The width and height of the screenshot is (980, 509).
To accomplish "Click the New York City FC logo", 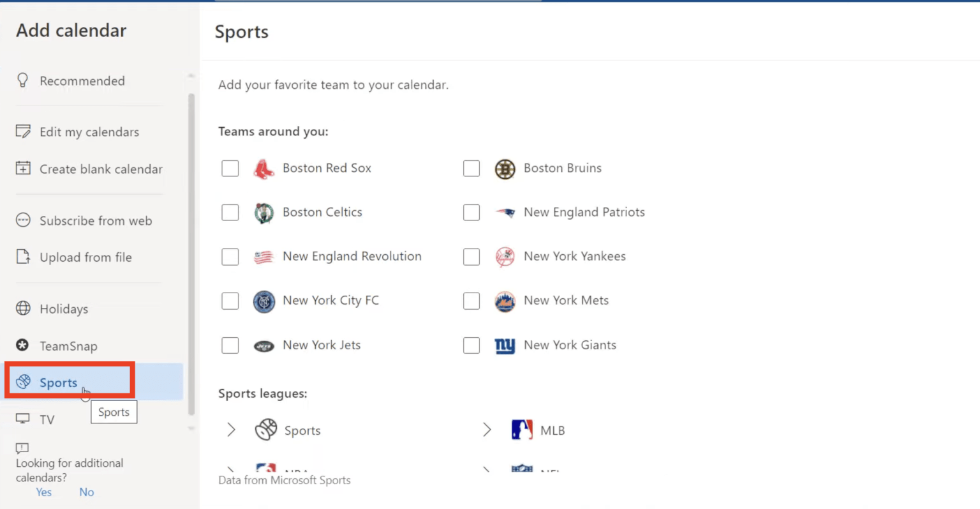I will click(264, 301).
